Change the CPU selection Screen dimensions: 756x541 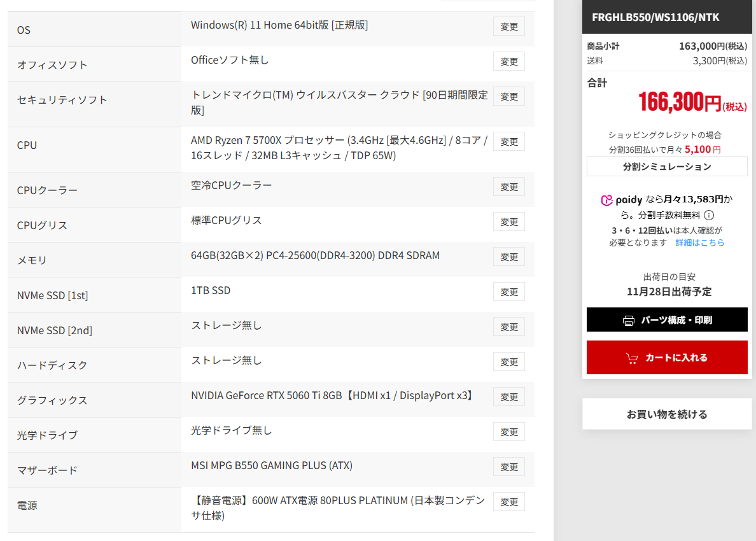tap(509, 142)
